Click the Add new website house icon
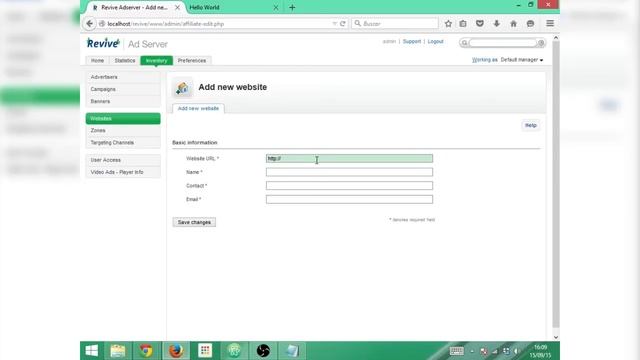640x360 pixels. (x=182, y=87)
